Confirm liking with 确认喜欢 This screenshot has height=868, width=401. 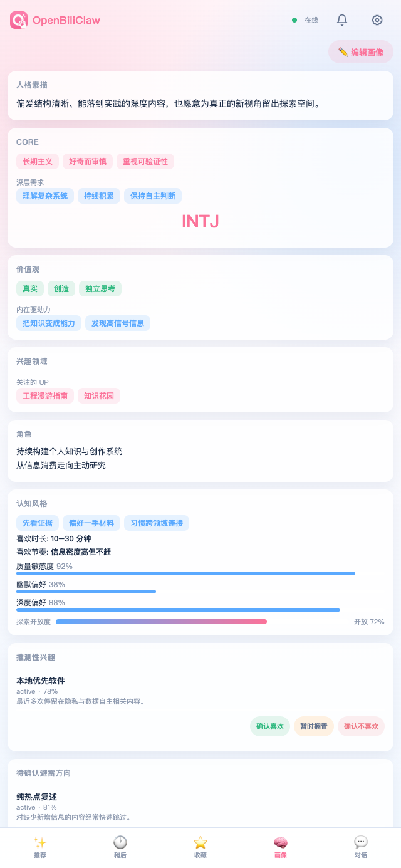[x=270, y=726]
